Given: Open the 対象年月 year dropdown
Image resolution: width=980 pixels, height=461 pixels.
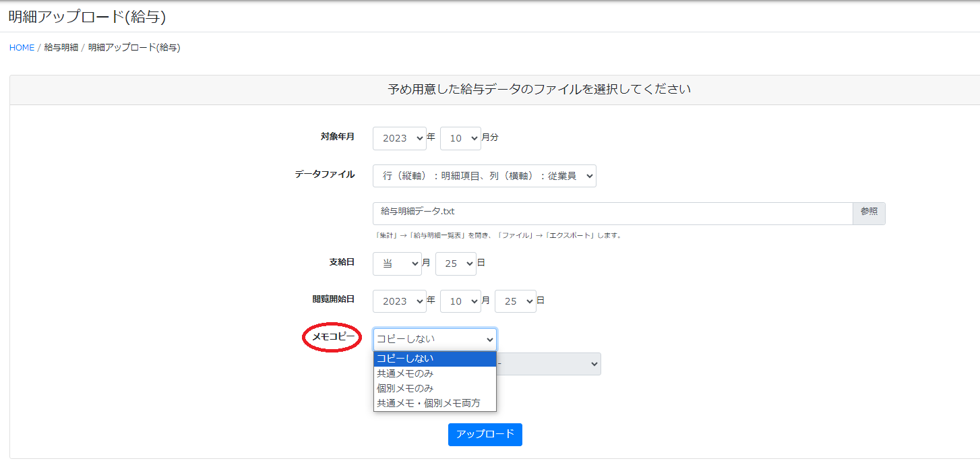Looking at the screenshot, I should coord(399,138).
